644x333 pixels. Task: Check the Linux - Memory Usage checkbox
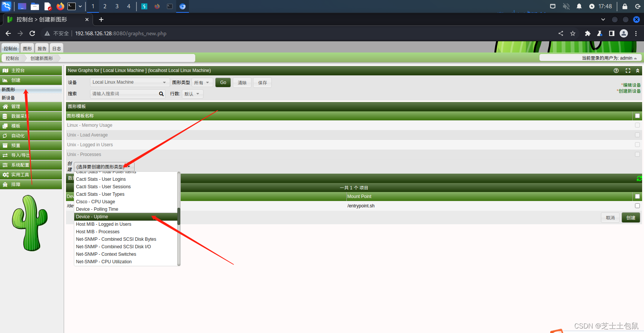pos(637,125)
